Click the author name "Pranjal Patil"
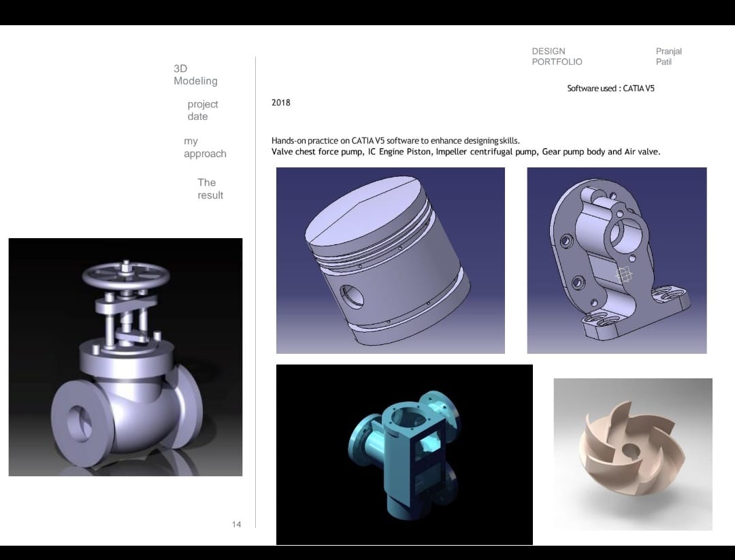This screenshot has width=735, height=560. click(668, 56)
